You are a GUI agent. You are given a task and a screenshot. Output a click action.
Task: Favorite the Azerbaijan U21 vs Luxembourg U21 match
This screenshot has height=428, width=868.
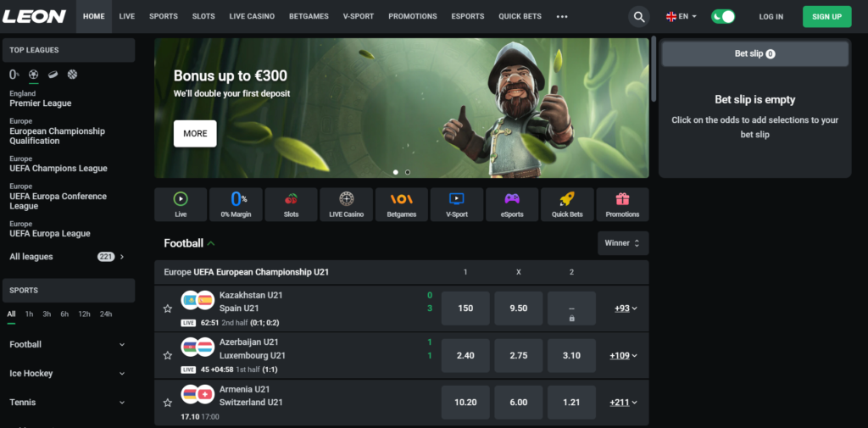(x=168, y=355)
